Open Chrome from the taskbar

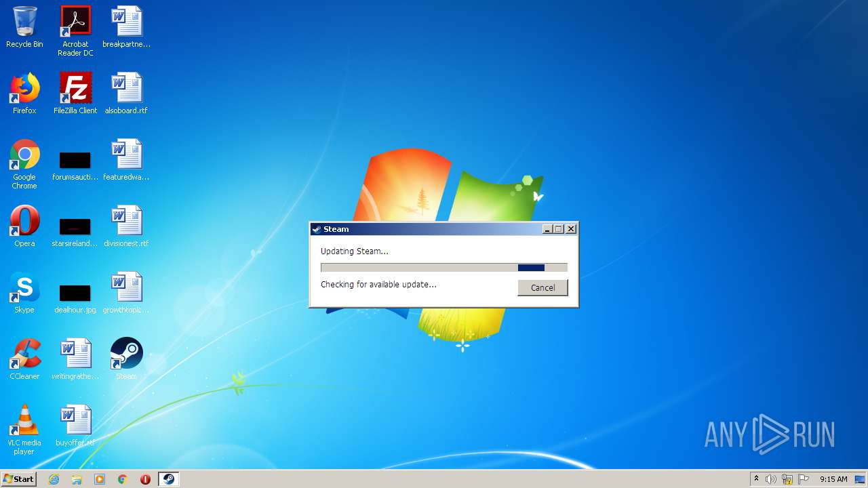tap(123, 479)
